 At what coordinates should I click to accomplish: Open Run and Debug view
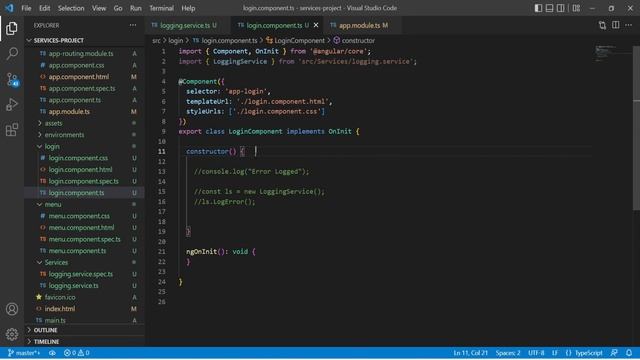12,104
